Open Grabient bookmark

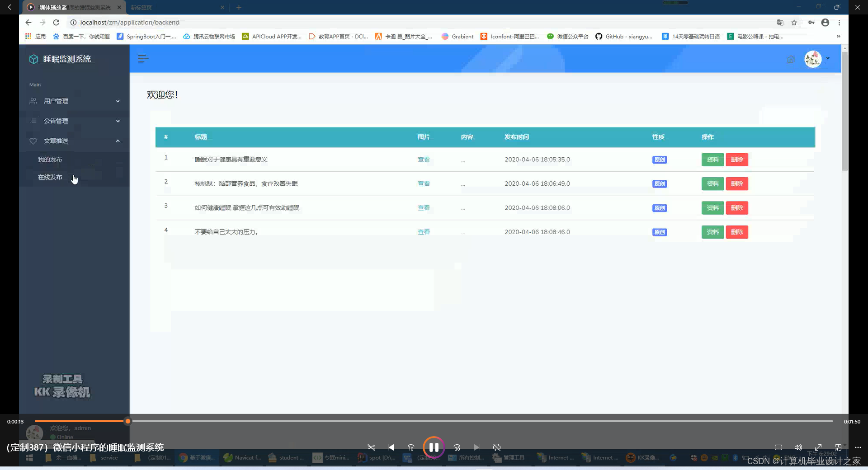(x=458, y=37)
